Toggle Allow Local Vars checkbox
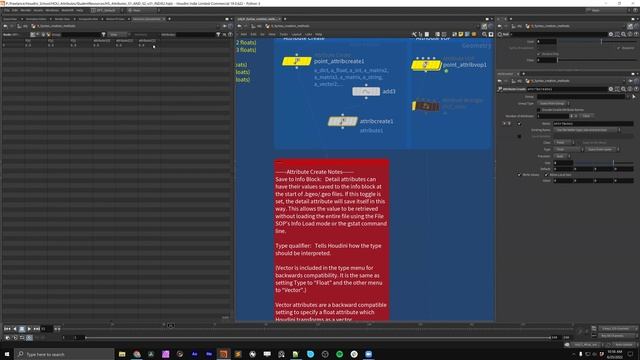Image resolution: width=640 pixels, height=360 pixels. point(546,175)
